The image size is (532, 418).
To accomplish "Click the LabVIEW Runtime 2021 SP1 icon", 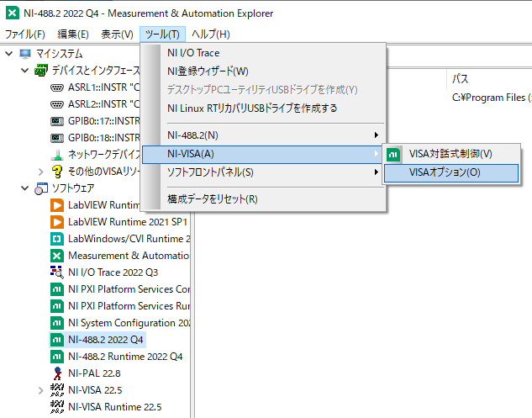I will (x=57, y=222).
